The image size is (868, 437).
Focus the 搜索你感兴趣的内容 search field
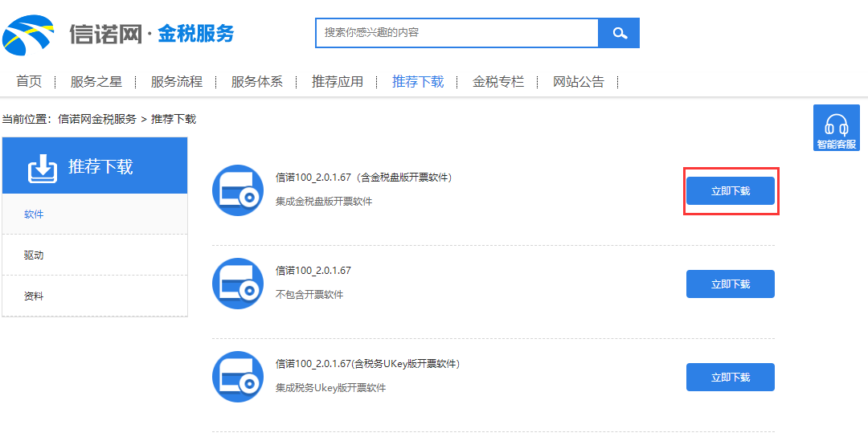(457, 33)
